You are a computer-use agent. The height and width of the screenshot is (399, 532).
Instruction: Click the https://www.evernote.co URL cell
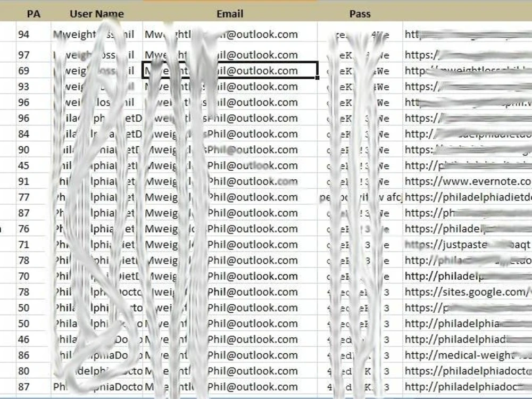pos(467,181)
